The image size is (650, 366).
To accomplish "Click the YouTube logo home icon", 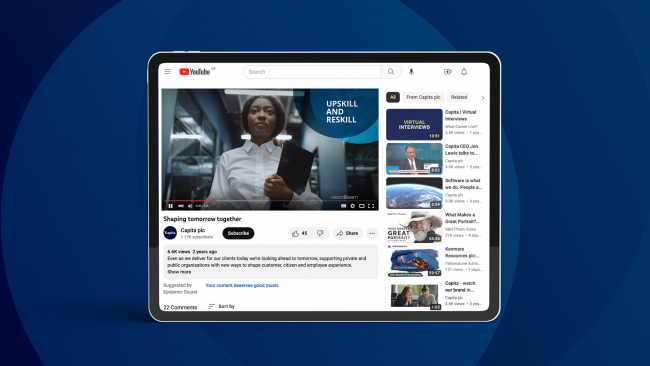I will pos(195,72).
